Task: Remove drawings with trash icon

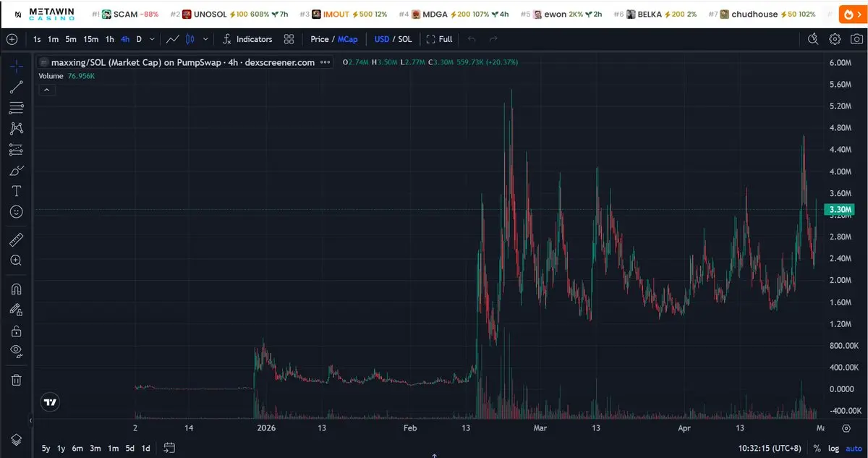Action: tap(17, 379)
